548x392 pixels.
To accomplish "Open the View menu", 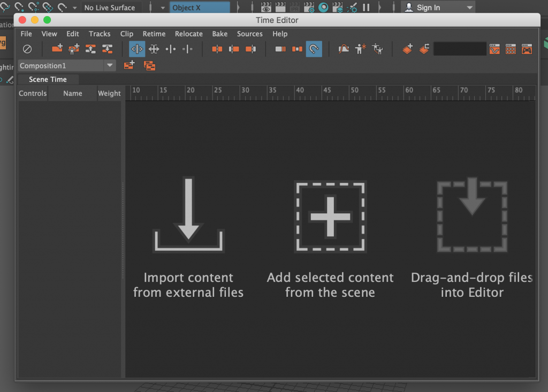I will (x=49, y=34).
